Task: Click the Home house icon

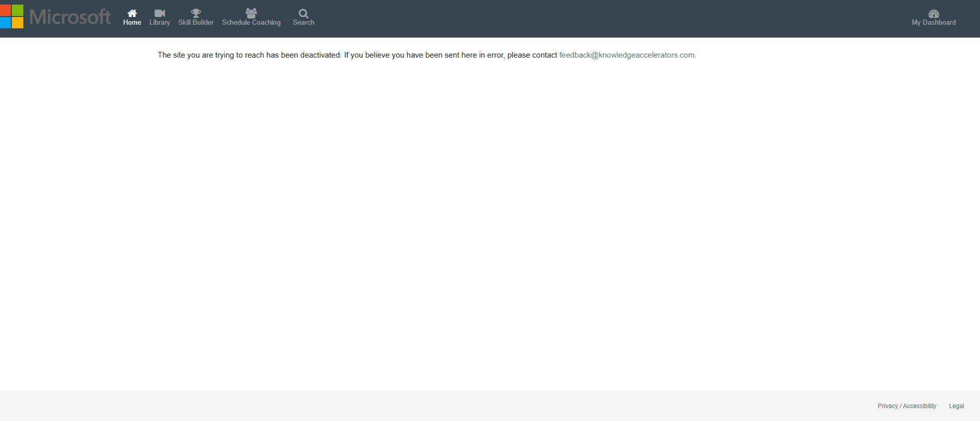Action: [x=132, y=13]
